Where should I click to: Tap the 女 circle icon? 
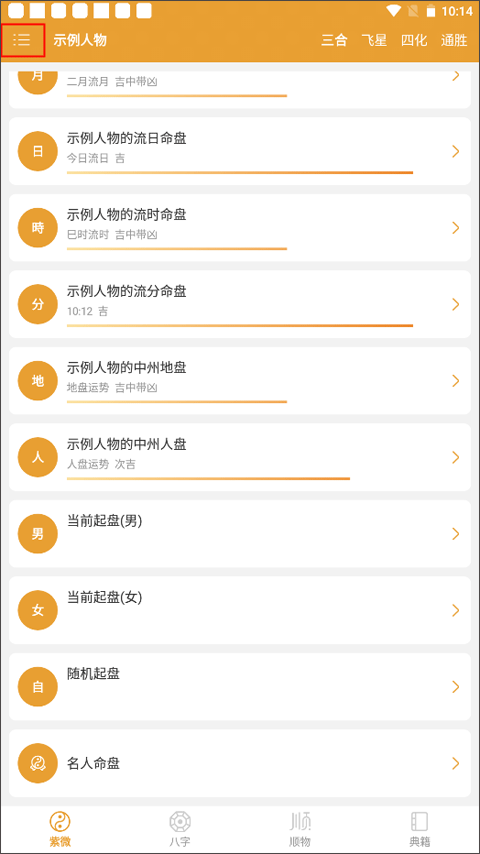pos(38,611)
